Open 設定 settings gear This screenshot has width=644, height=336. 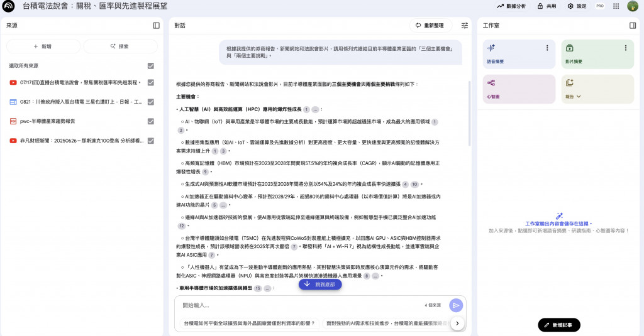[577, 6]
